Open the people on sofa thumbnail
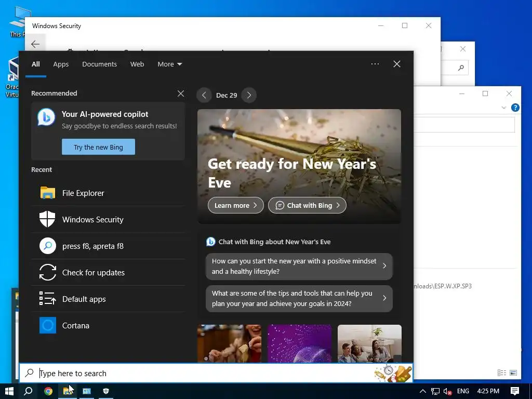532x399 pixels. (x=369, y=343)
